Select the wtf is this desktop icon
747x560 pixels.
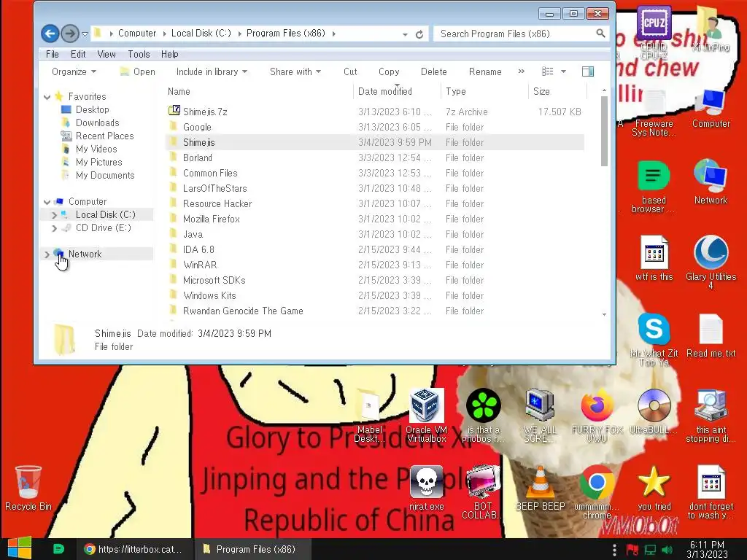point(654,258)
